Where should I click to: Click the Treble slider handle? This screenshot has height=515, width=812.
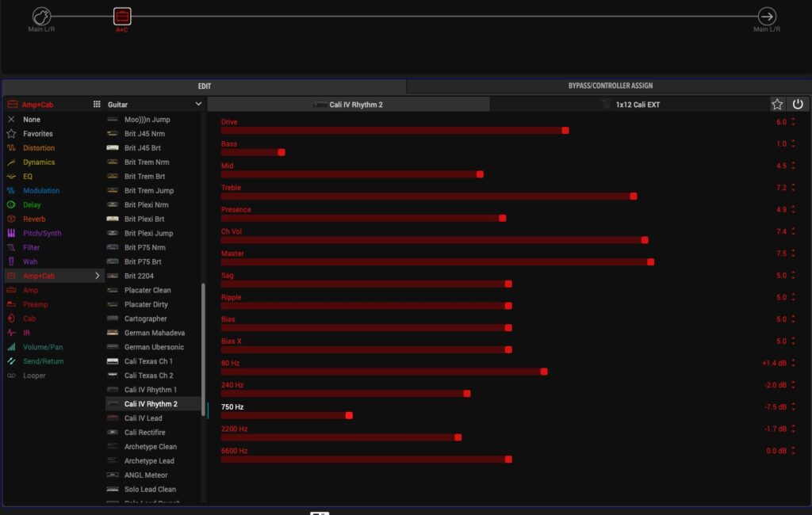(633, 196)
